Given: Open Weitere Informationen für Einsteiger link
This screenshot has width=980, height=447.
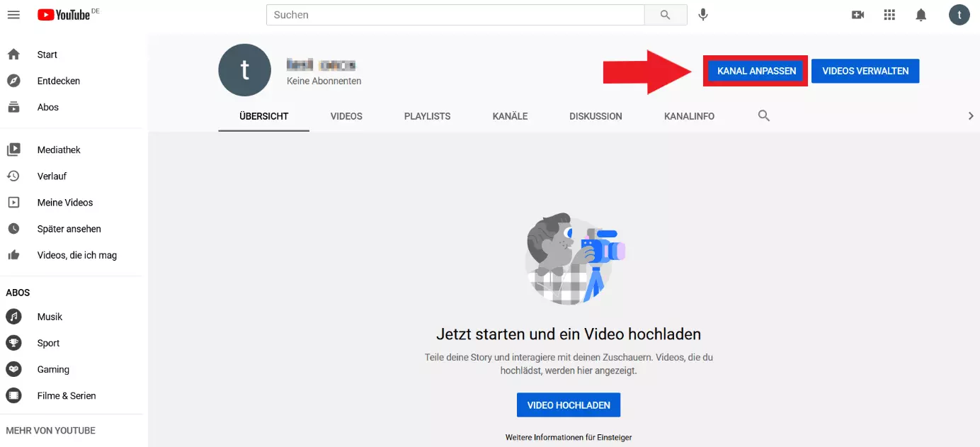Looking at the screenshot, I should [568, 437].
